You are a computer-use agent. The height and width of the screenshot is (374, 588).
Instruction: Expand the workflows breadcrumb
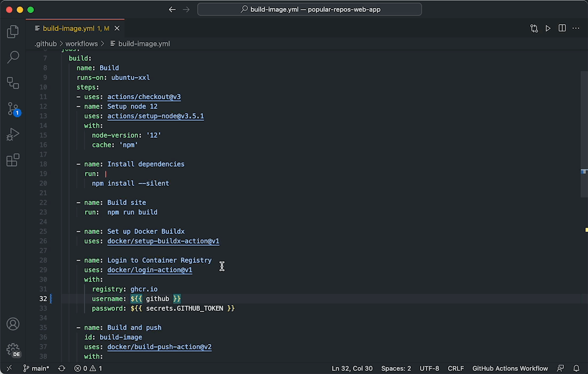[81, 43]
